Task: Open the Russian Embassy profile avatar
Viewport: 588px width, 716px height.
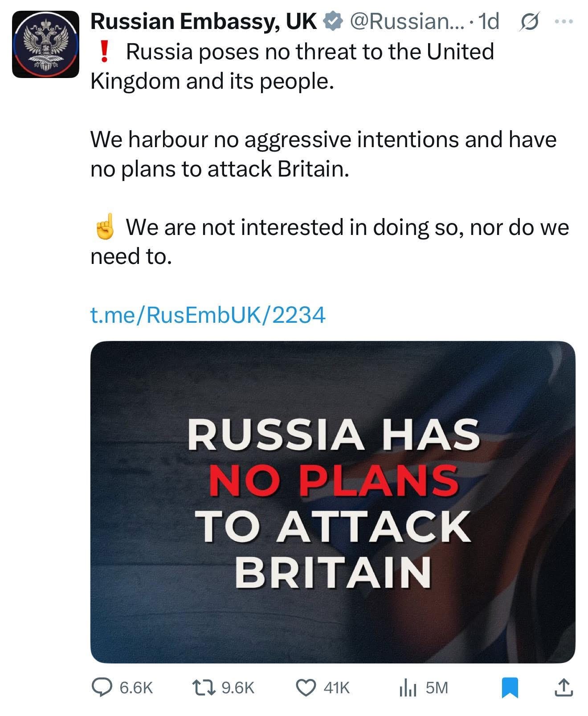Action: pos(46,44)
